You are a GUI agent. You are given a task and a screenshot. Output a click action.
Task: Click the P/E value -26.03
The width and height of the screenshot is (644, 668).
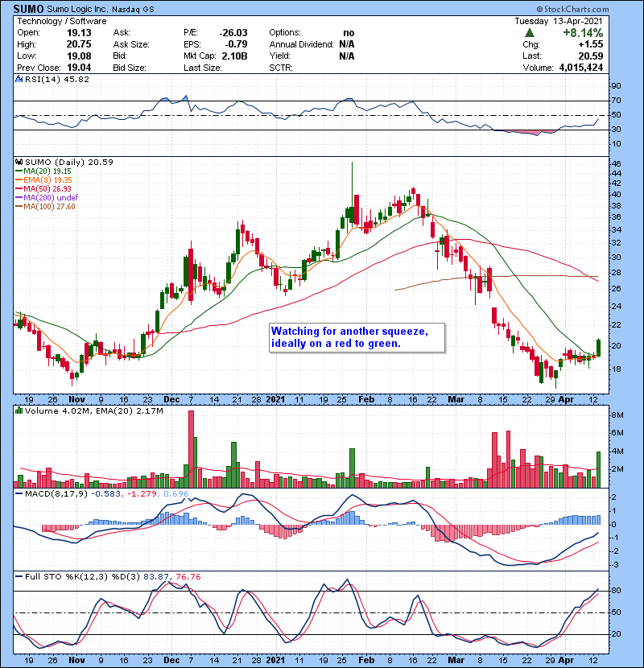click(233, 33)
